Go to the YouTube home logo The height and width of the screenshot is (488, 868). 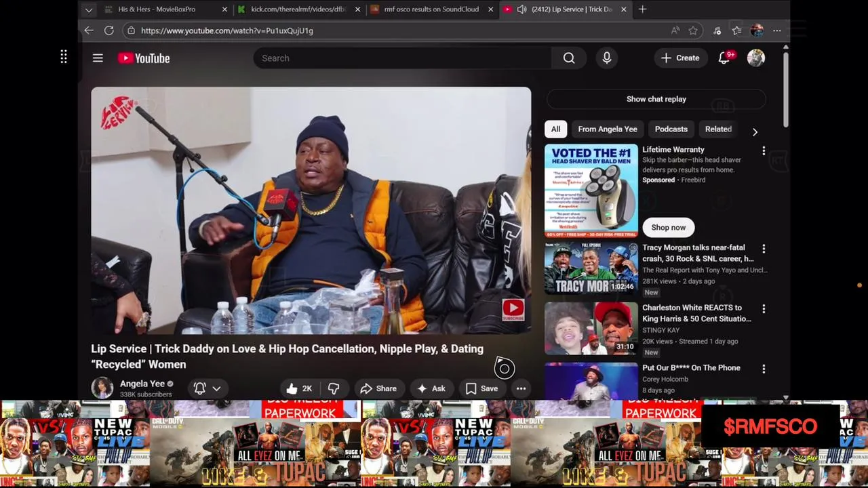coord(144,58)
